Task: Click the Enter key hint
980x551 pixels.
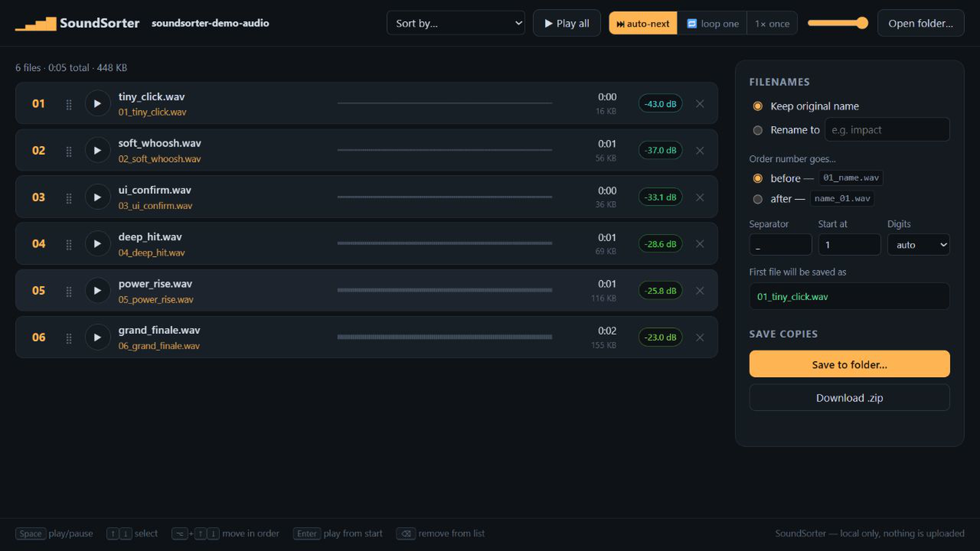Action: tap(307, 534)
